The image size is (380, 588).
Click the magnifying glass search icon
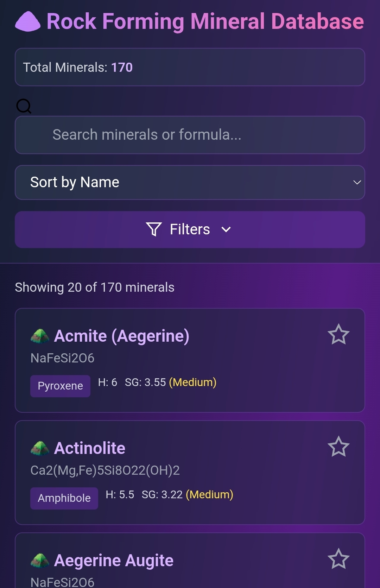point(24,106)
